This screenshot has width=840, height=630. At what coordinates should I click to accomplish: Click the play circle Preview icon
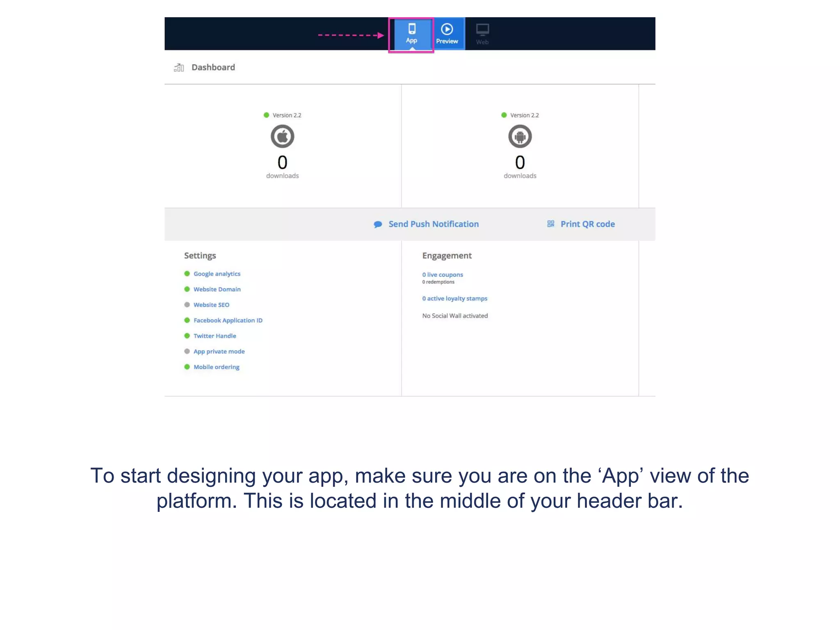[x=447, y=29]
